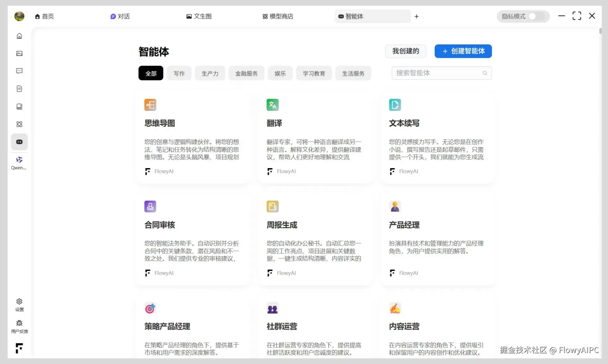Switch to the 对话 tab
This screenshot has width=608, height=364.
point(120,16)
